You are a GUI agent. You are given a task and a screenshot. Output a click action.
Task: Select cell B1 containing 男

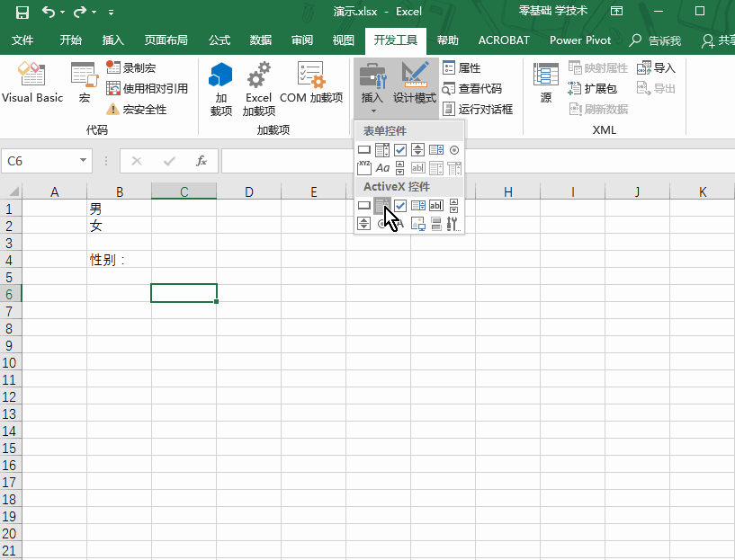click(119, 209)
